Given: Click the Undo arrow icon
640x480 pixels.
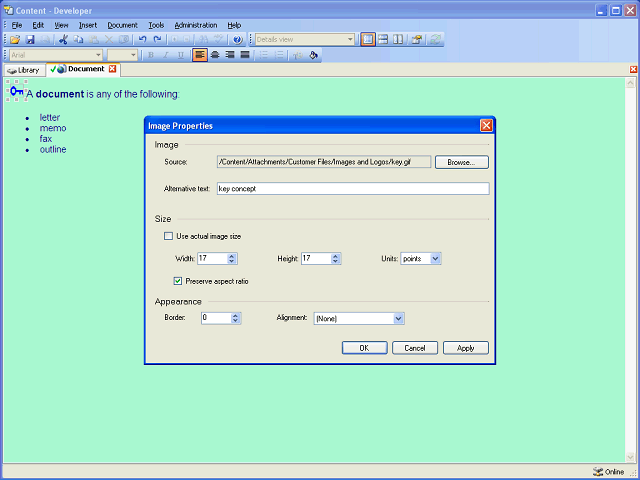Looking at the screenshot, I should [142, 40].
